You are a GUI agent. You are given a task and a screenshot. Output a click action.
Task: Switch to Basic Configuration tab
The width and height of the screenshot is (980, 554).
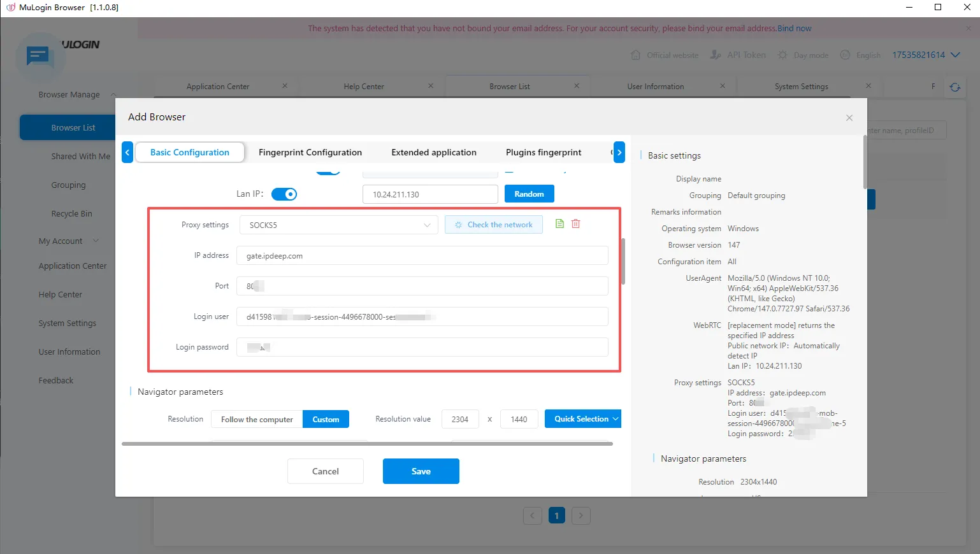(190, 152)
